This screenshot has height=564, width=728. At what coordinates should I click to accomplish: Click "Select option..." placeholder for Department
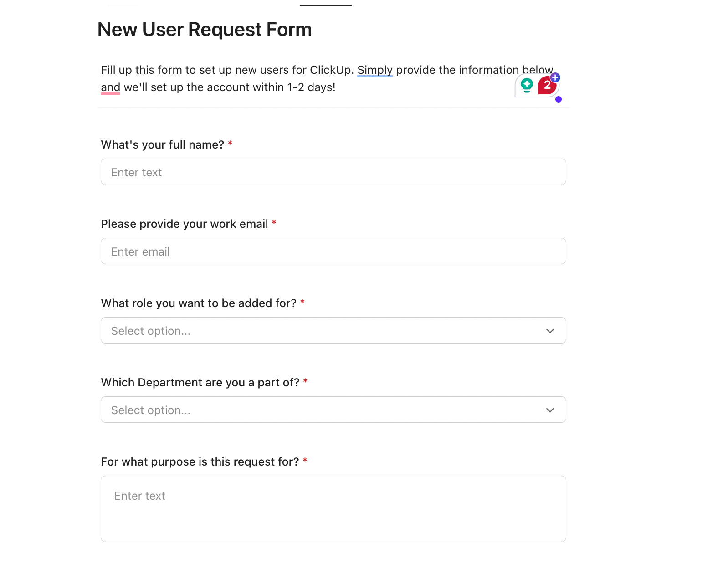coord(150,410)
